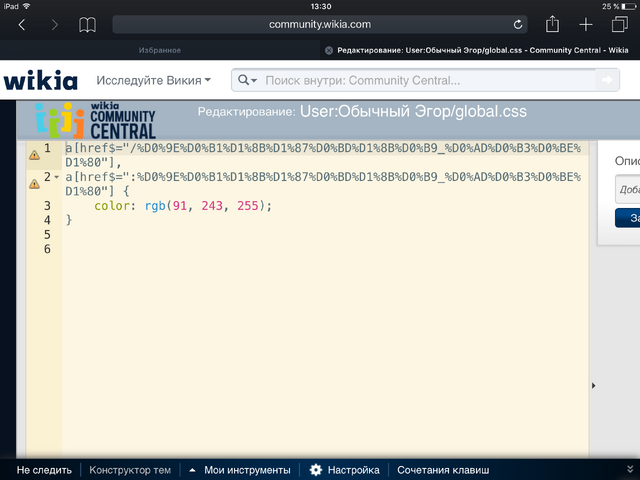Tap the Safari forward arrow
Screen dimensions: 640x480
[x=55, y=25]
